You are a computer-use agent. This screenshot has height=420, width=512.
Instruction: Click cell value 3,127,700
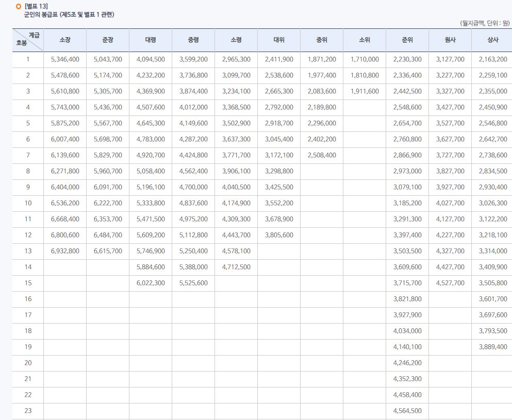pyautogui.click(x=450, y=59)
